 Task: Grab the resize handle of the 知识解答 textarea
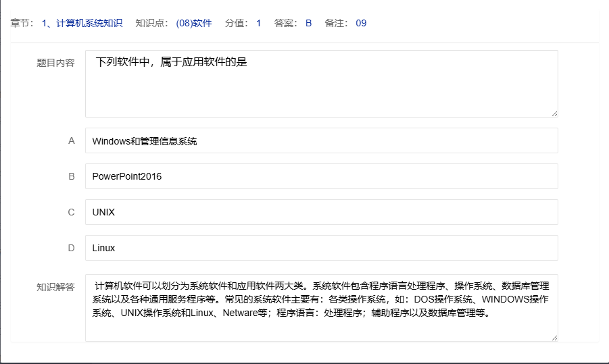[x=554, y=338]
